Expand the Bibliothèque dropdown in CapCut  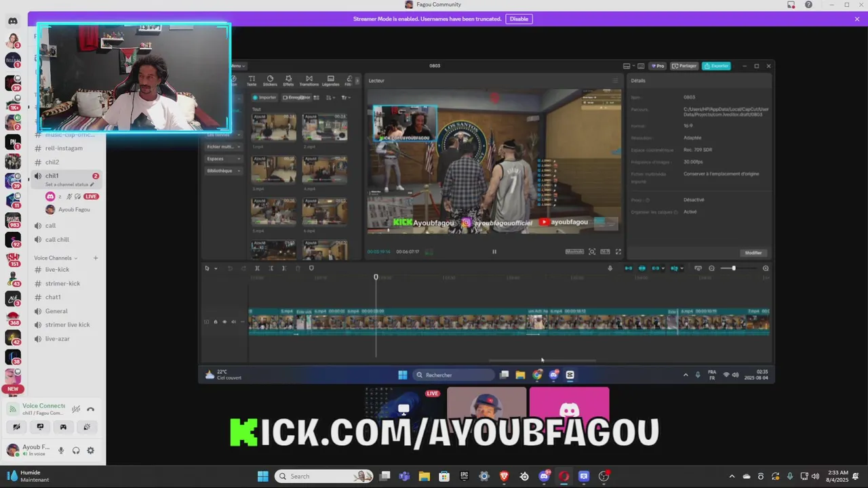[x=224, y=171]
